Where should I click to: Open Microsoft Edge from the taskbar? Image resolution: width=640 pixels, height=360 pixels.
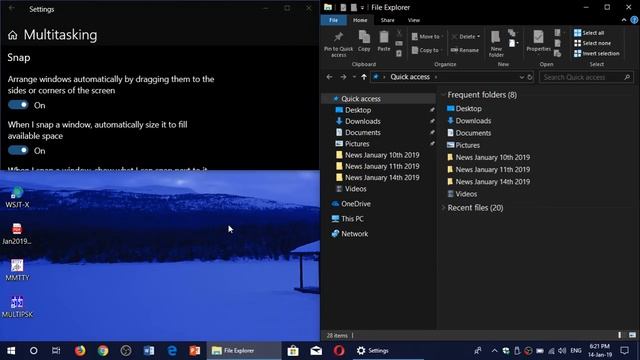pyautogui.click(x=172, y=351)
